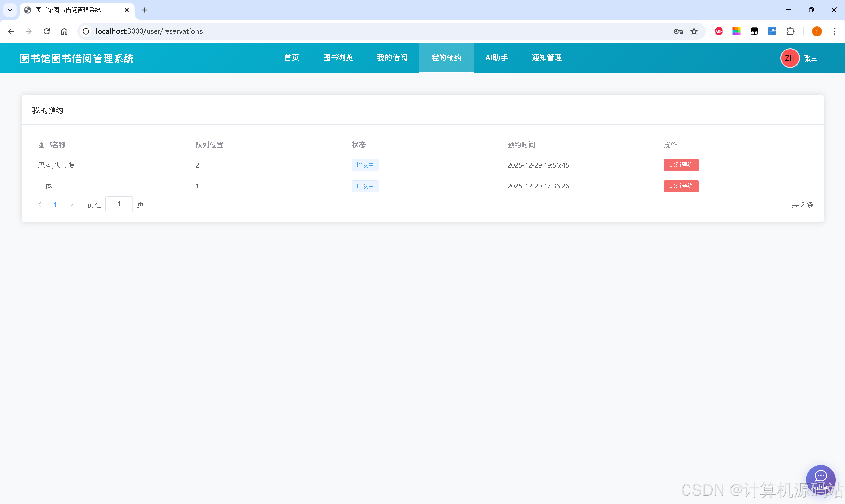
Task: Go to next page chevron in pagination
Action: coord(71,204)
